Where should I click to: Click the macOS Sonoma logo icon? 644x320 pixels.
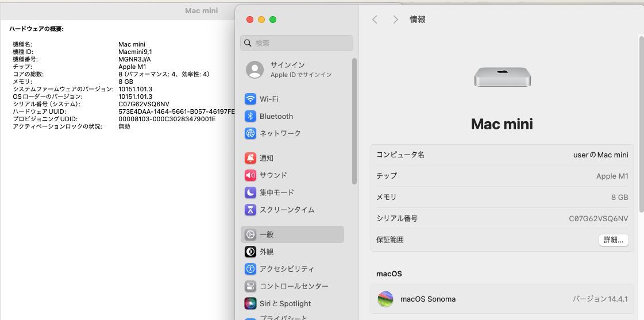coord(385,299)
